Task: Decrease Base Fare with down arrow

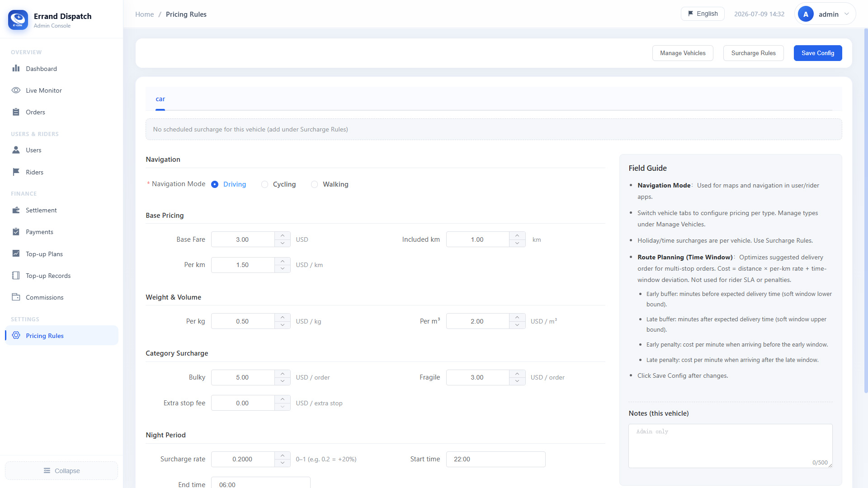Action: pos(283,243)
